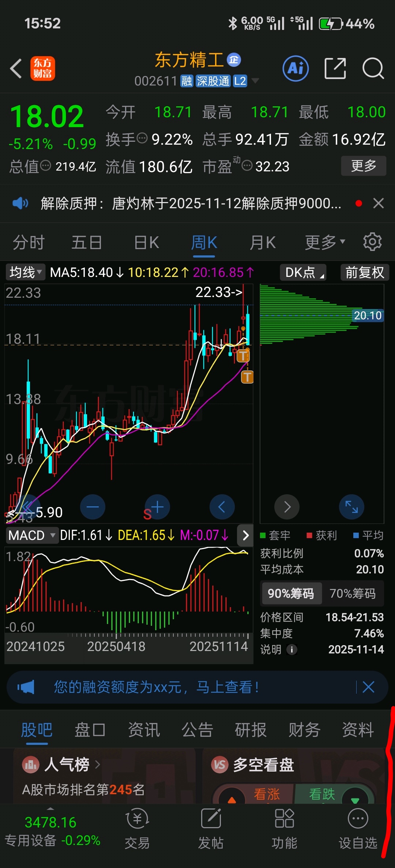Close the 解除质押 news ticker
Image resolution: width=395 pixels, height=868 pixels.
pos(379,203)
